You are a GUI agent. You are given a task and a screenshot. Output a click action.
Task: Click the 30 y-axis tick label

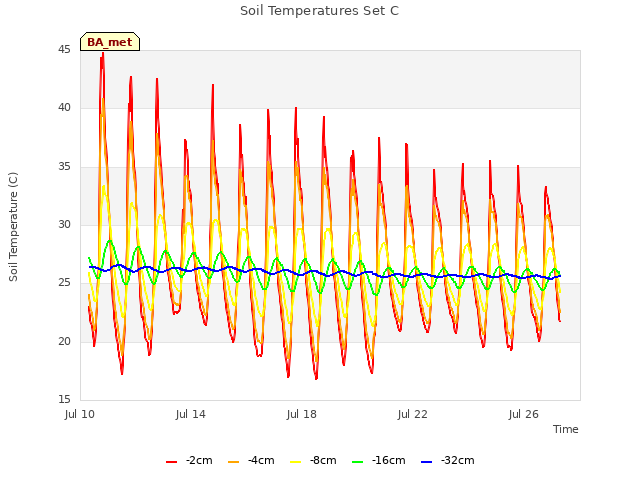[64, 224]
